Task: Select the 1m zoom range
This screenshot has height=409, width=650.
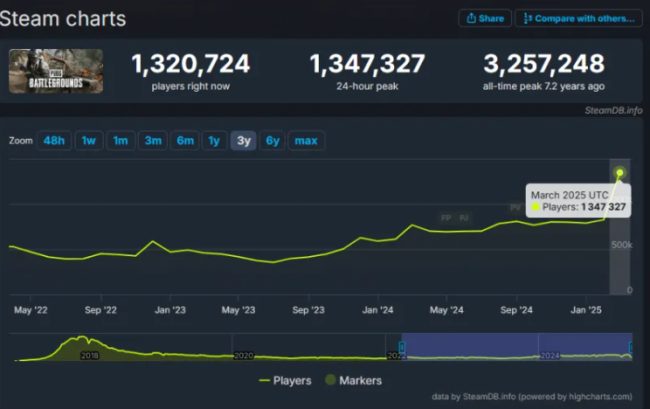Action: (120, 140)
